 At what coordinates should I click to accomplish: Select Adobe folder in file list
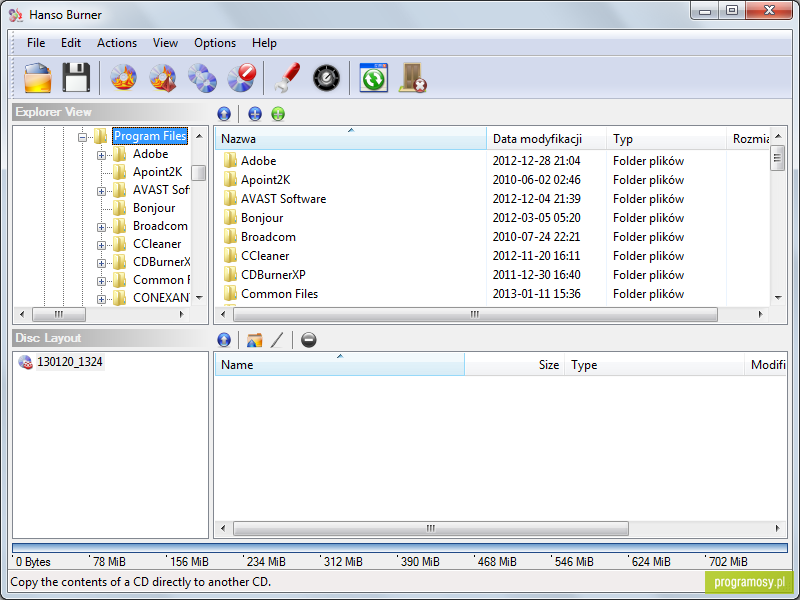258,161
